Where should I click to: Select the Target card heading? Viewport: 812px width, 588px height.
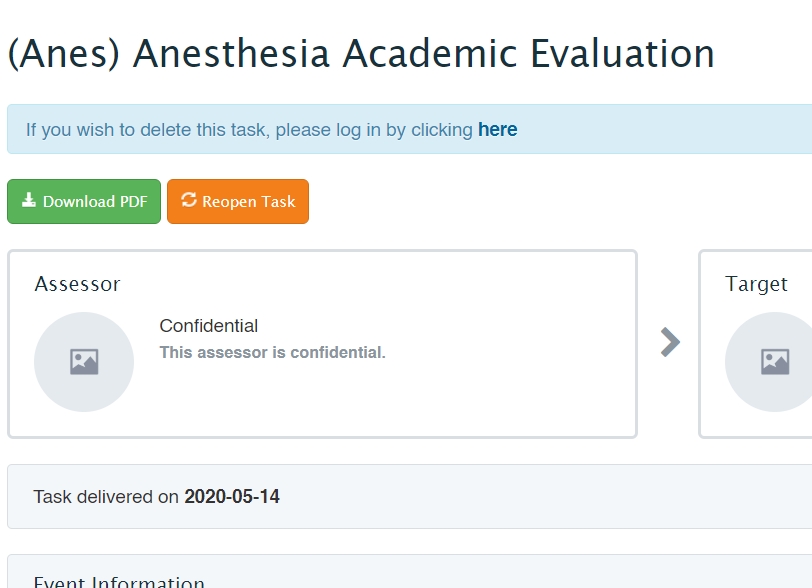point(756,284)
